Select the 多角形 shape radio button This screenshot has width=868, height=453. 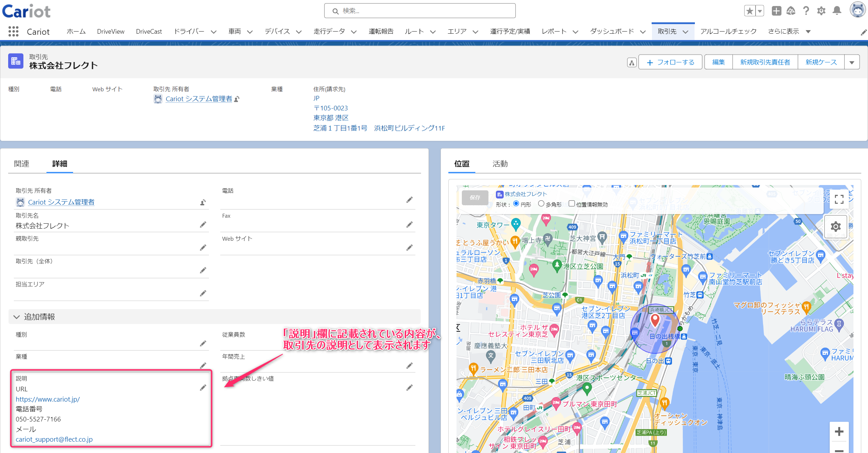click(x=541, y=203)
